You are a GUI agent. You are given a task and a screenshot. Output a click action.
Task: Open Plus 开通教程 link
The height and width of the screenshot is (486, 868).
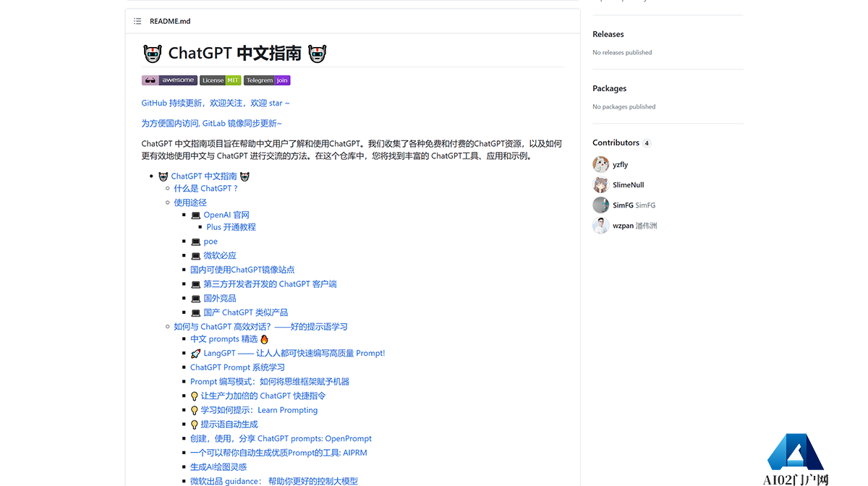[231, 227]
